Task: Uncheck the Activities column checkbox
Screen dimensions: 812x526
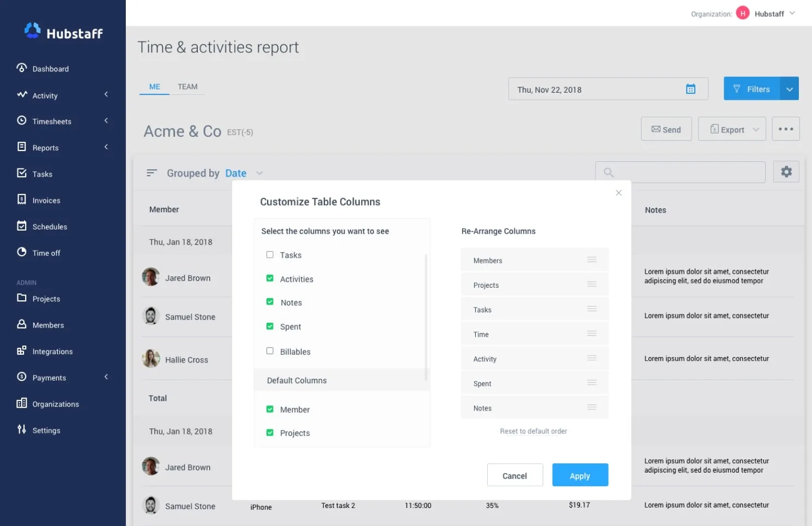Action: click(x=270, y=279)
